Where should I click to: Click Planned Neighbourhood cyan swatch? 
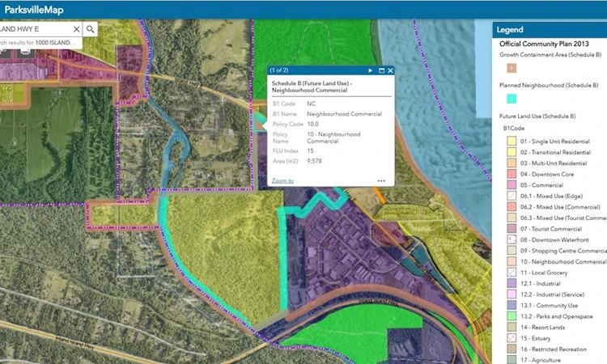tap(511, 99)
